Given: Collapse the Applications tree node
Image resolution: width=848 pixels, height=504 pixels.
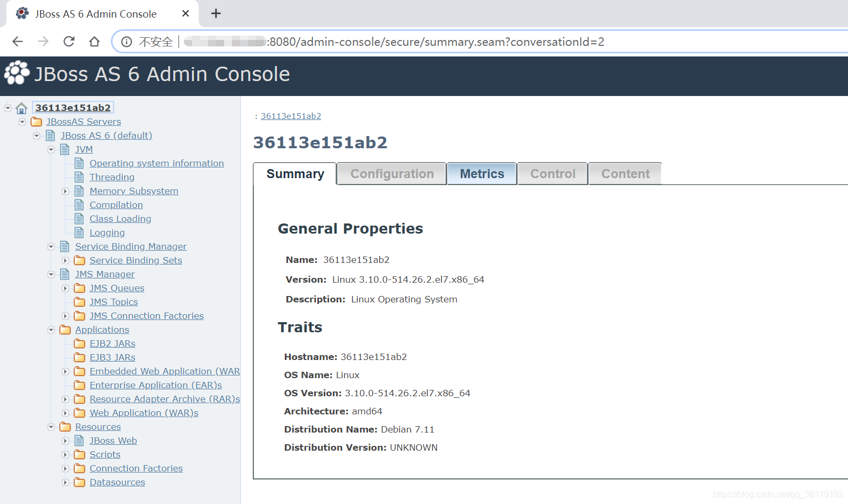Looking at the screenshot, I should (51, 330).
